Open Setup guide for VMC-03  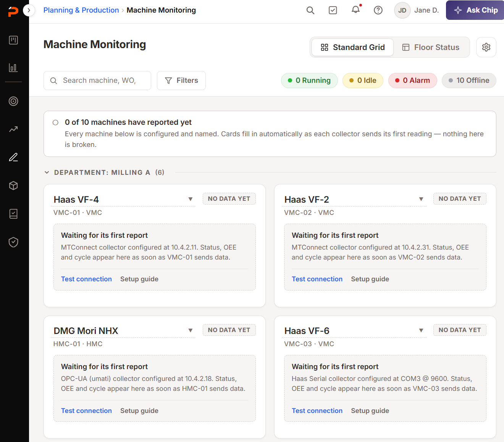tap(370, 411)
